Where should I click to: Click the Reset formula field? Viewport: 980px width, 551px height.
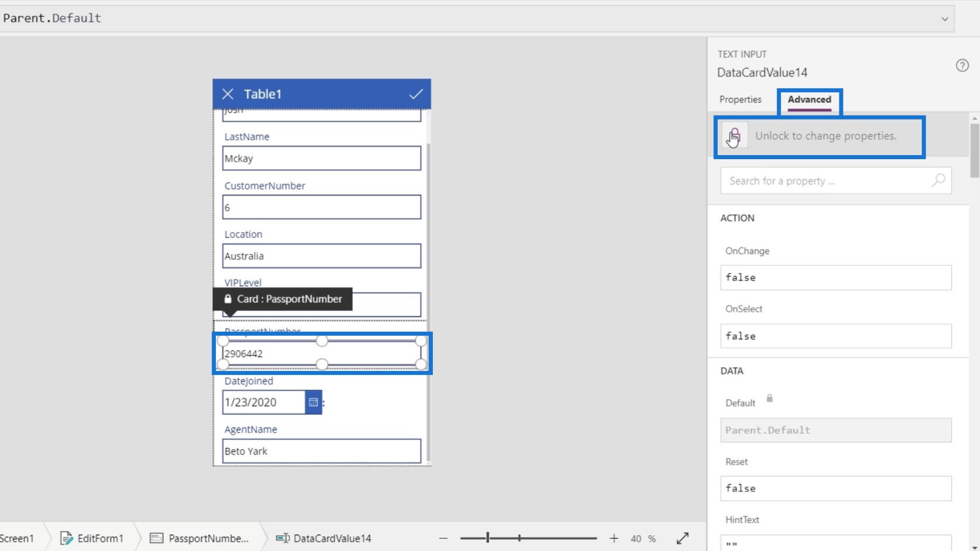click(x=836, y=489)
